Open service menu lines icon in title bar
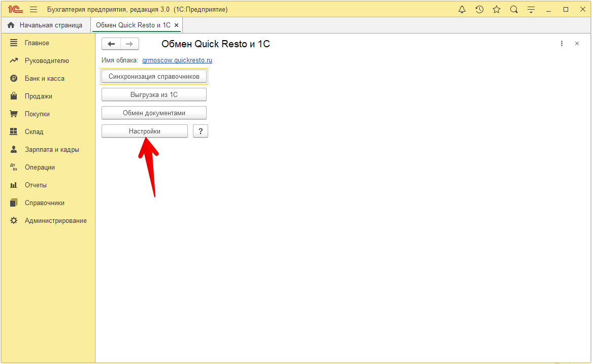592x364 pixels. click(531, 10)
